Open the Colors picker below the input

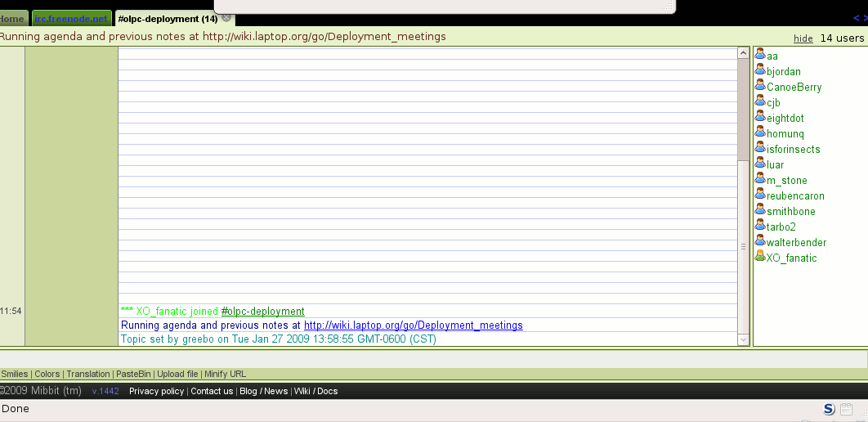pyautogui.click(x=47, y=374)
